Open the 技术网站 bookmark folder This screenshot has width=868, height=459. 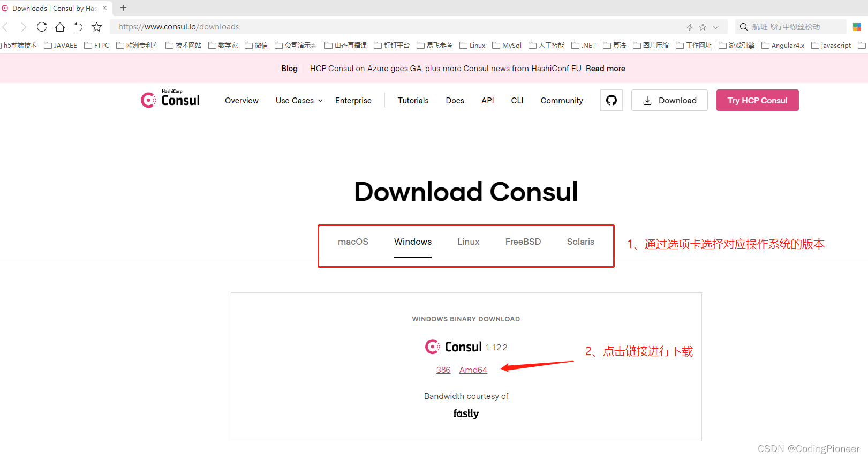[184, 46]
